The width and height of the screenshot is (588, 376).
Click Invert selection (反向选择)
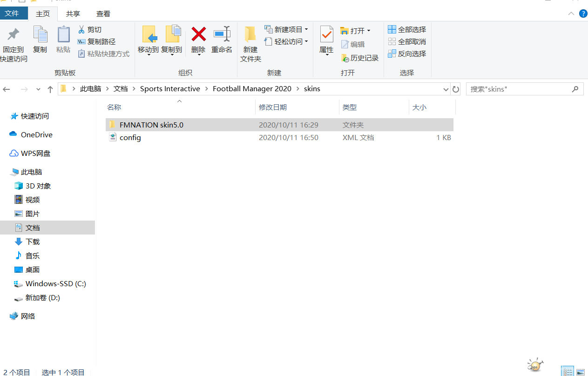pyautogui.click(x=407, y=54)
